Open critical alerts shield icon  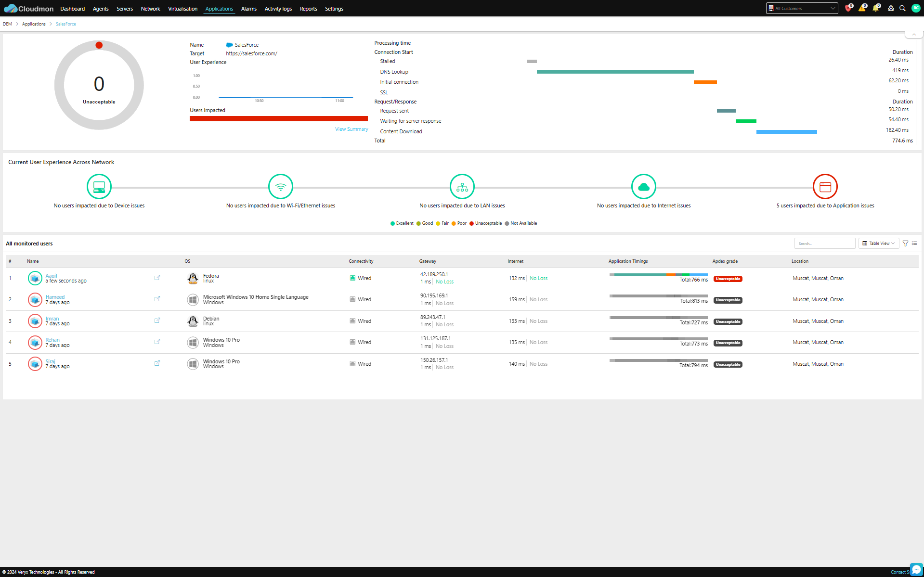click(x=848, y=8)
